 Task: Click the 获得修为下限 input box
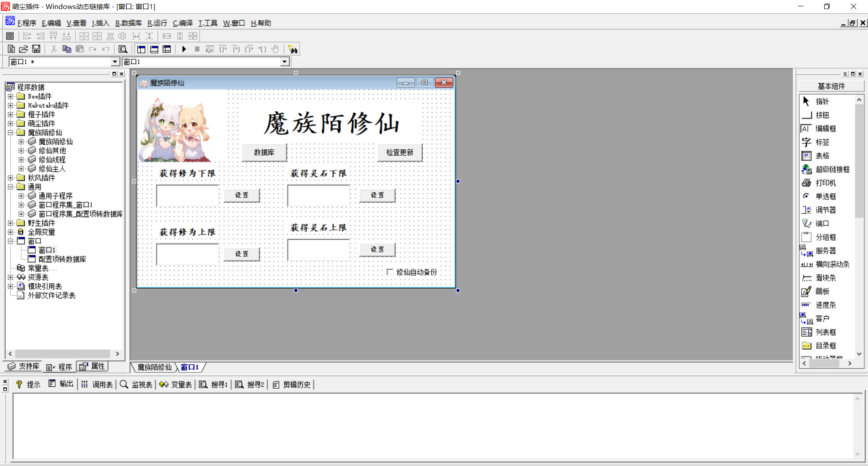pos(188,195)
